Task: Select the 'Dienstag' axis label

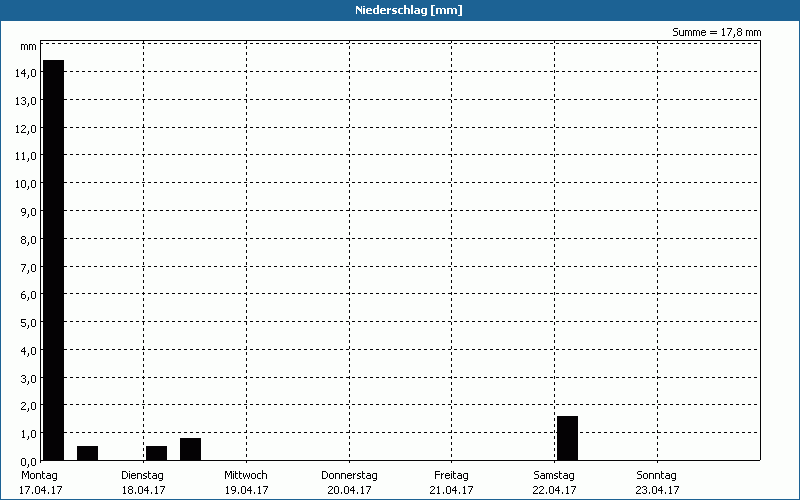Action: tap(142, 475)
